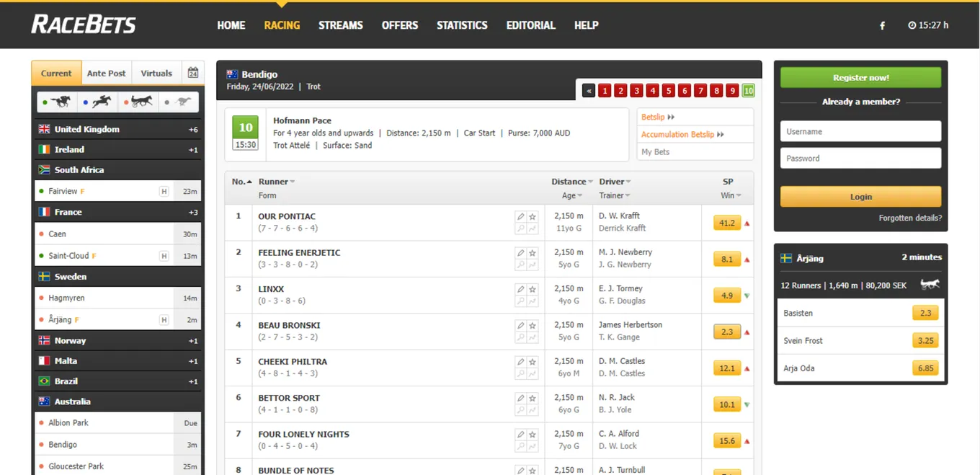Star CHEEKI PHILTRA as favourite

pos(533,362)
